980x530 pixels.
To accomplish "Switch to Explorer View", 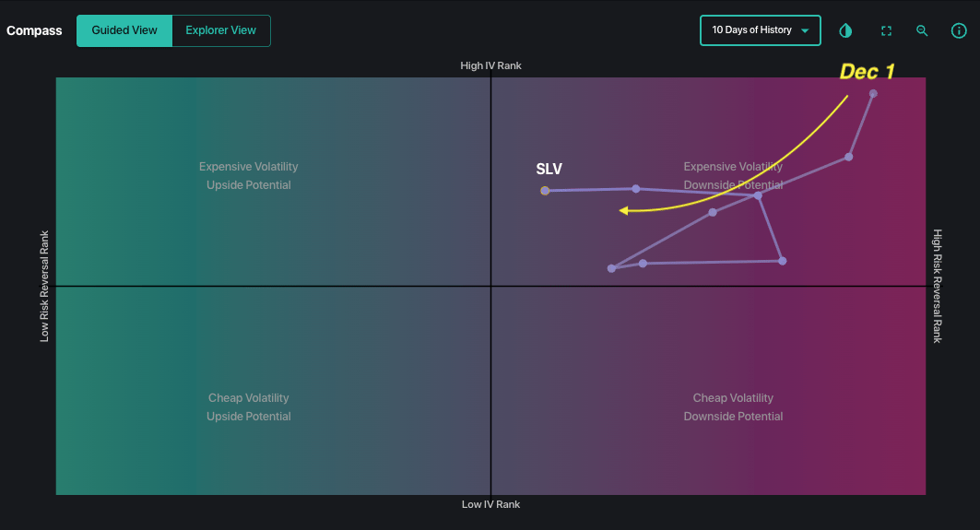I will (x=221, y=30).
